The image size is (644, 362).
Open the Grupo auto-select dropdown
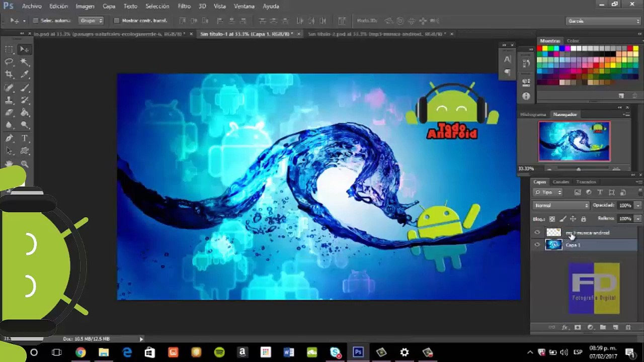click(92, 21)
